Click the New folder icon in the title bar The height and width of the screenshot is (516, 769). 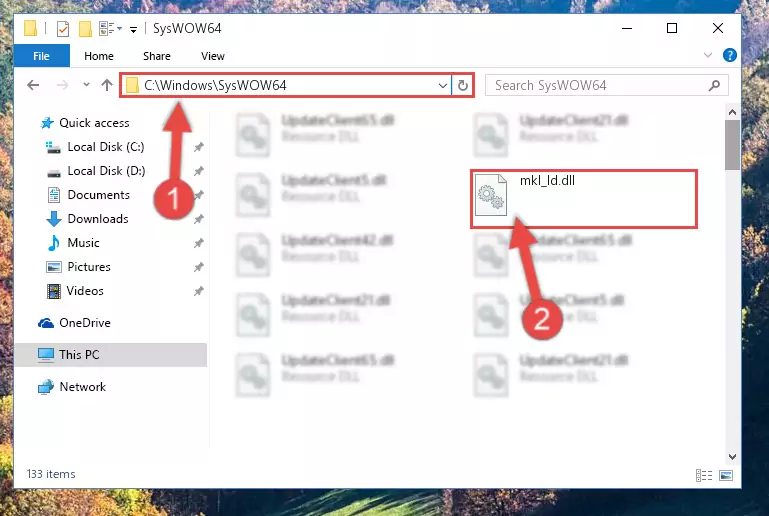point(85,29)
